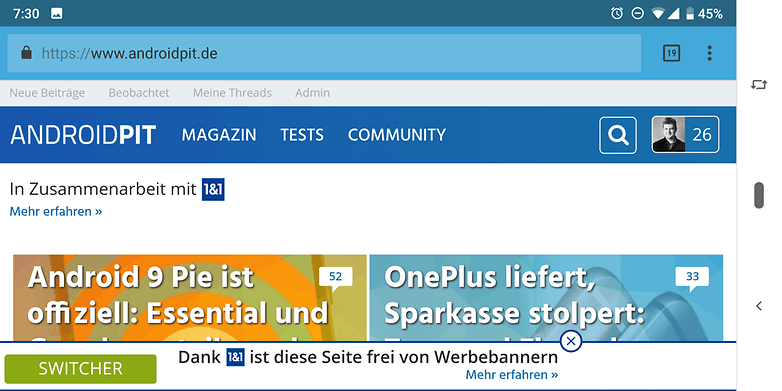Image resolution: width=782 pixels, height=391 pixels.
Task: Open the 33 comments bubble on OnePlus article
Action: pyautogui.click(x=692, y=277)
